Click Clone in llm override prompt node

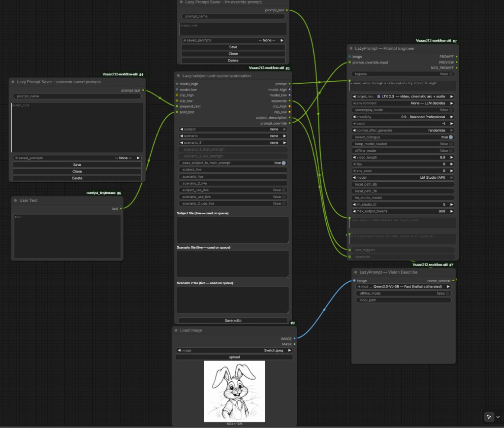233,54
